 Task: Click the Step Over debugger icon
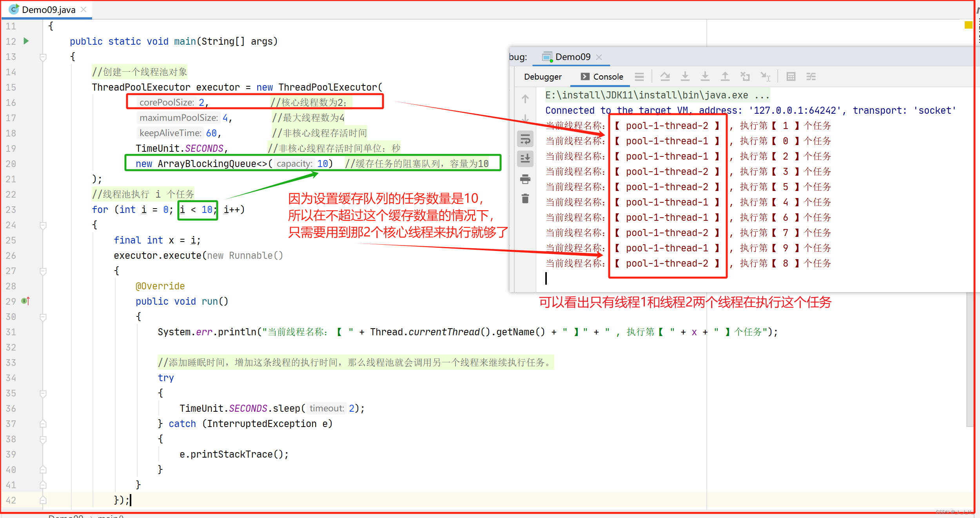pyautogui.click(x=665, y=77)
